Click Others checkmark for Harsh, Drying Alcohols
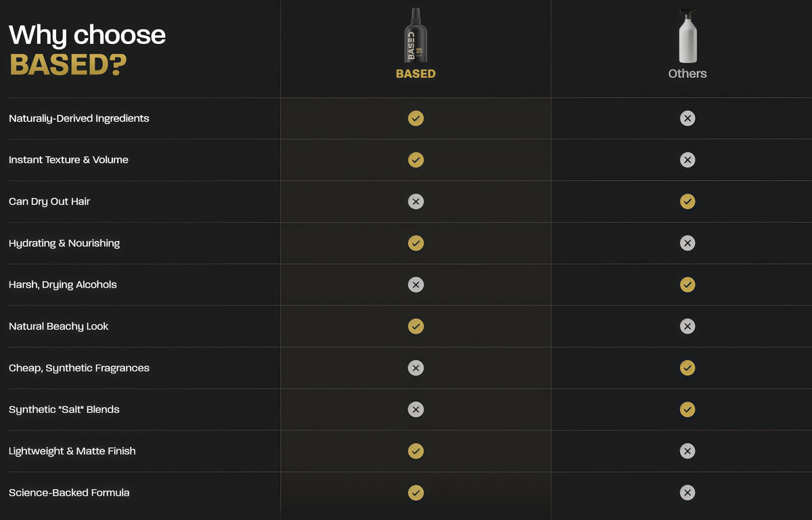 (687, 285)
